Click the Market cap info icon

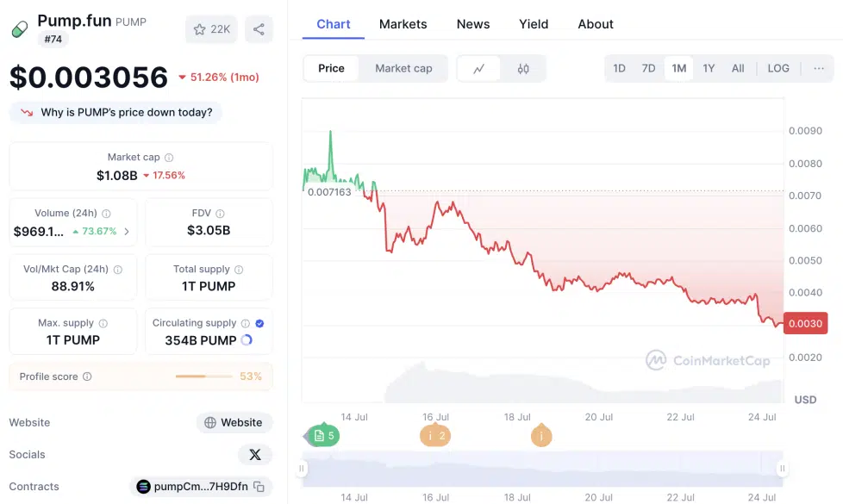[x=169, y=158]
